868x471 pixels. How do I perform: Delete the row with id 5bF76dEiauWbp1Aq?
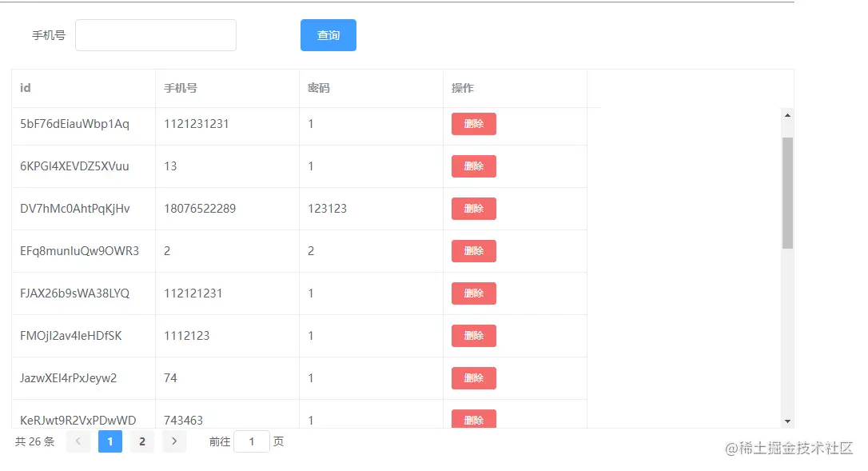coord(473,124)
